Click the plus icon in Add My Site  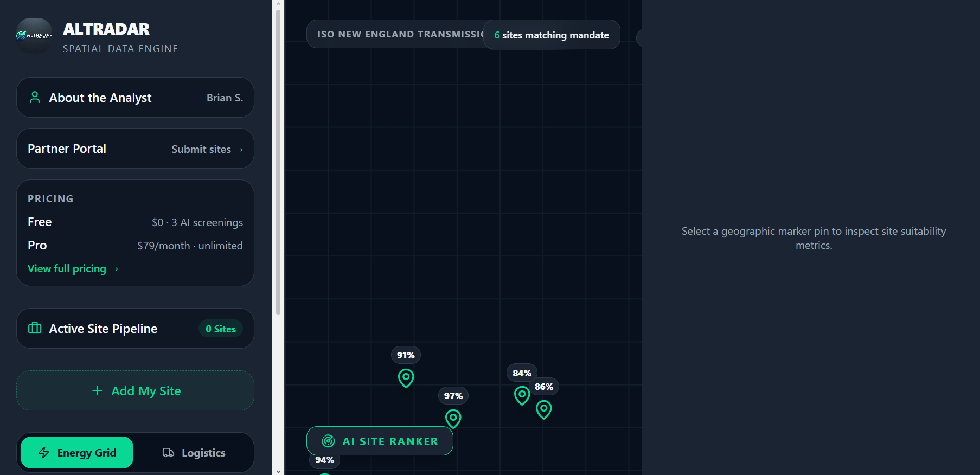click(x=97, y=390)
